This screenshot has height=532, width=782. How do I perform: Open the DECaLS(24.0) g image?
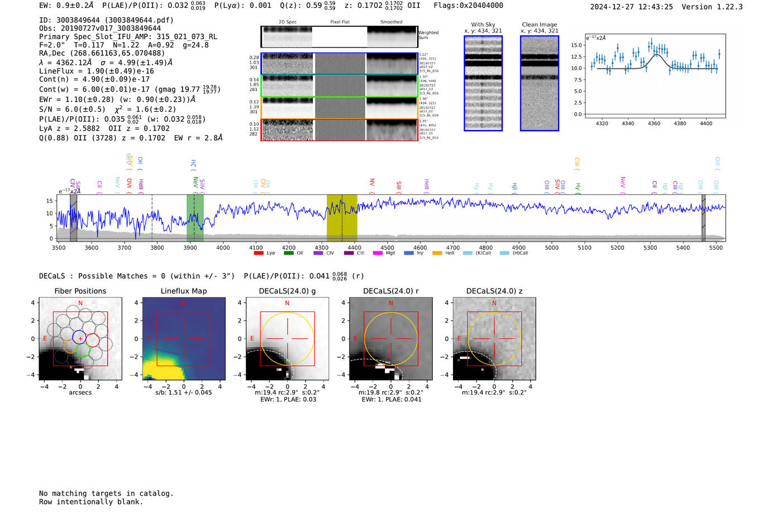coord(287,339)
